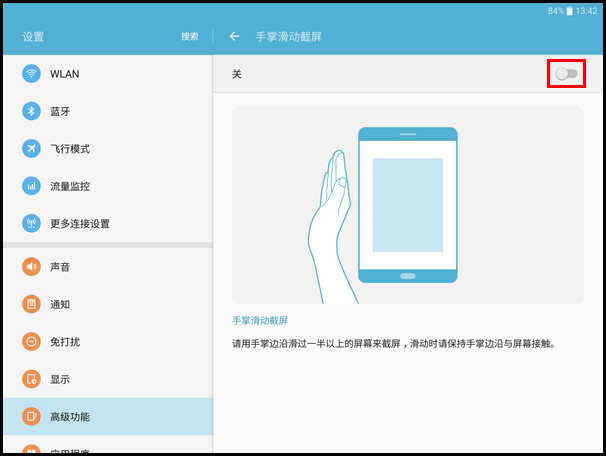Tap the display icon for 显示
Screen dimensions: 606x456
[31, 379]
